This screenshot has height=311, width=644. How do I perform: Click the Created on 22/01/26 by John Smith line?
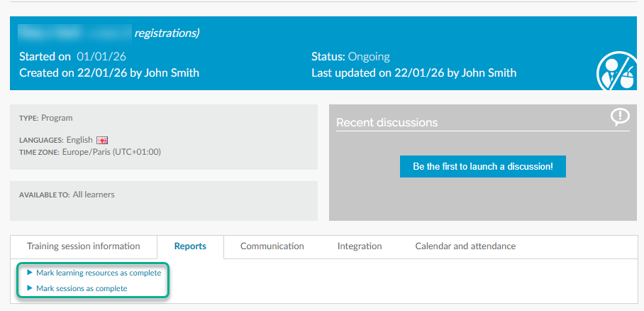(x=109, y=72)
